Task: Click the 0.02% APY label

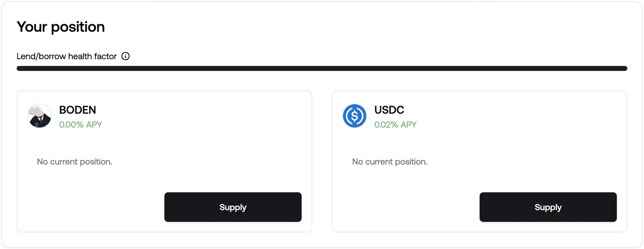Action: coord(395,125)
